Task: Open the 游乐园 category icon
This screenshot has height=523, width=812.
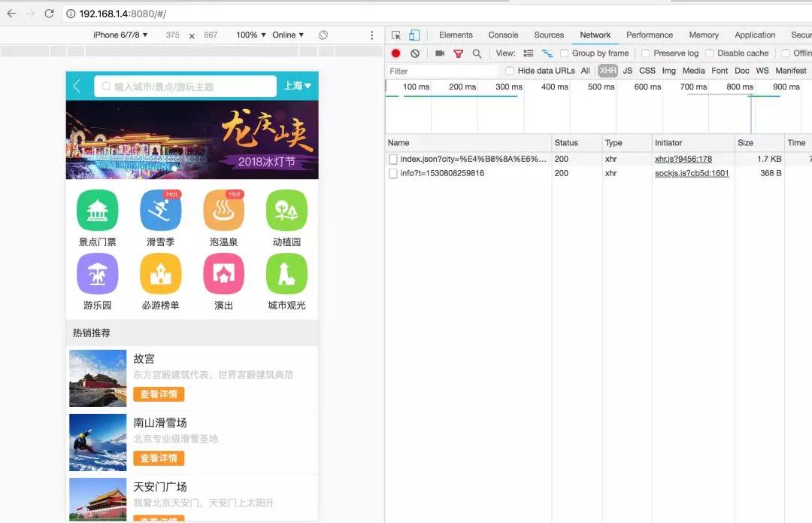Action: click(97, 273)
